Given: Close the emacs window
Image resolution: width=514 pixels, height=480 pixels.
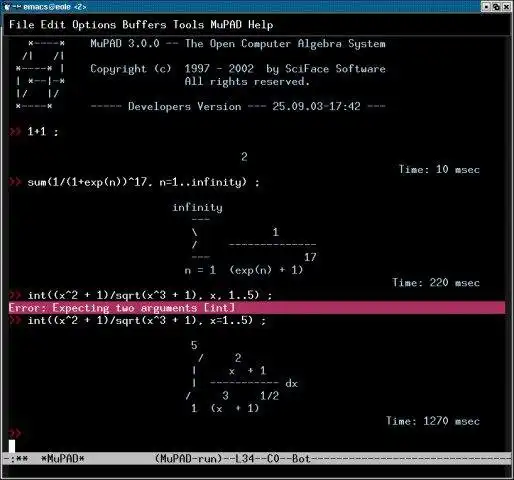Looking at the screenshot, I should [x=507, y=7].
